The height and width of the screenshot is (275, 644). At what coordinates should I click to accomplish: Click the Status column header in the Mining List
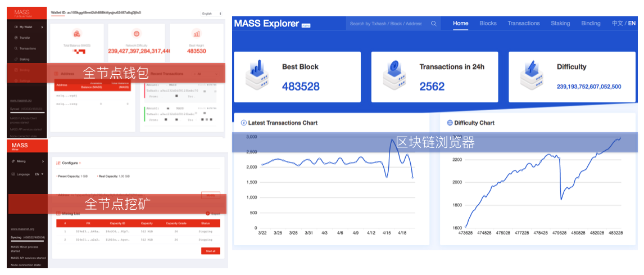(x=205, y=223)
